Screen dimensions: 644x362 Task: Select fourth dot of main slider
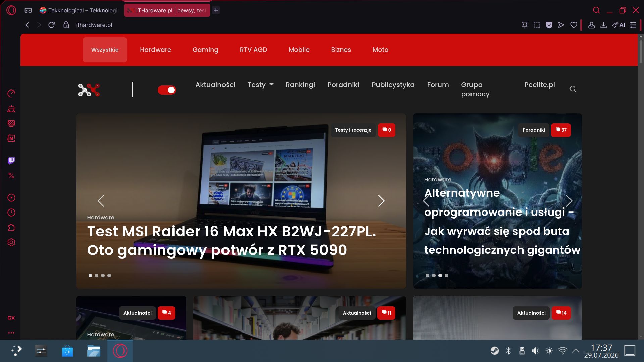tap(109, 276)
